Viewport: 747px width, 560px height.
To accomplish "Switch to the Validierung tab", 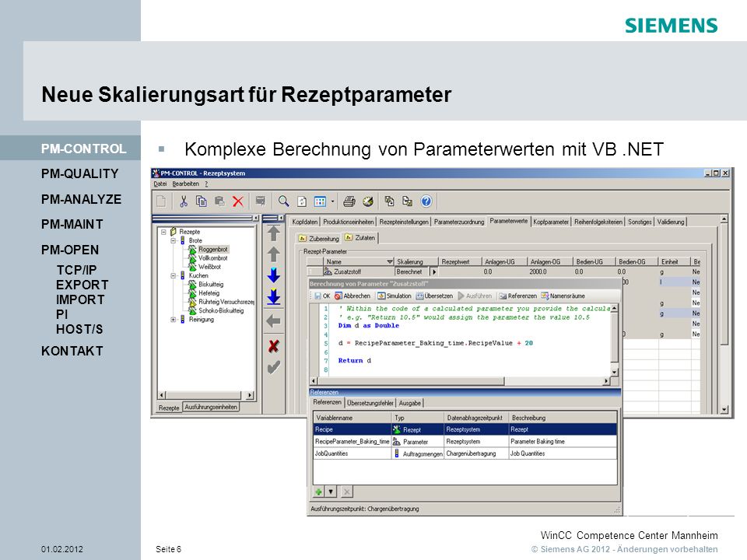I will click(671, 222).
